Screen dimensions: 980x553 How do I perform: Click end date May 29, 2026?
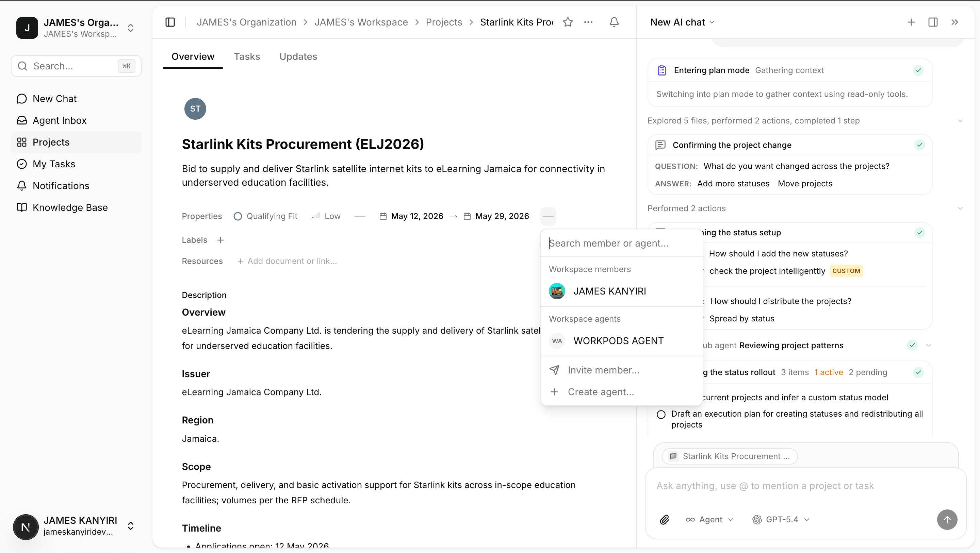[496, 216]
